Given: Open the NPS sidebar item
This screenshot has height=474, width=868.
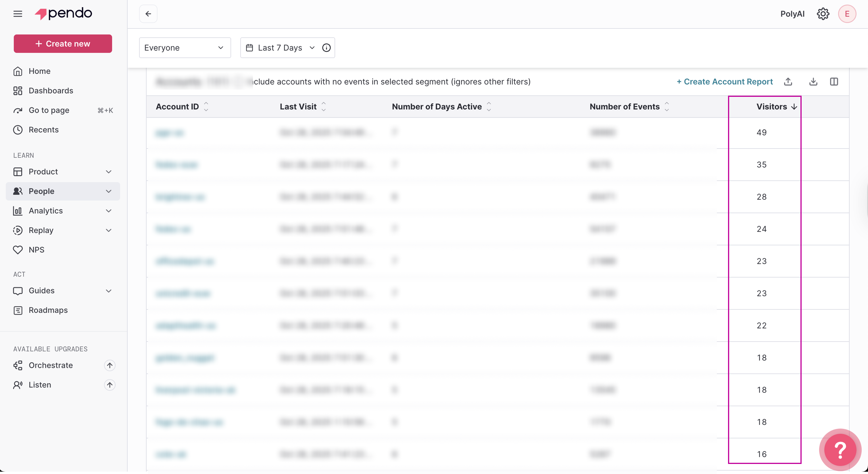Looking at the screenshot, I should pos(37,250).
